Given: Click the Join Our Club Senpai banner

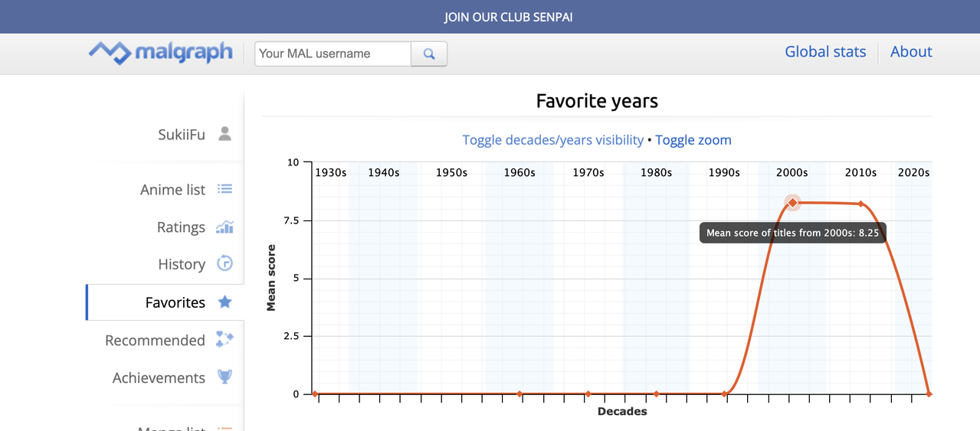Looking at the screenshot, I should (508, 17).
